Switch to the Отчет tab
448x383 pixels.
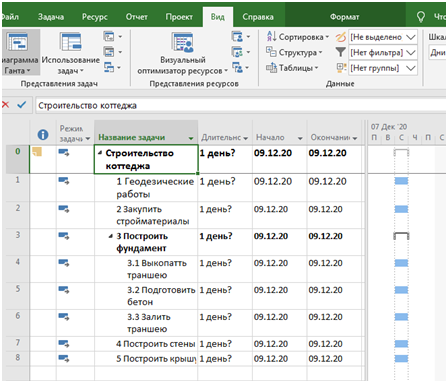(x=136, y=17)
